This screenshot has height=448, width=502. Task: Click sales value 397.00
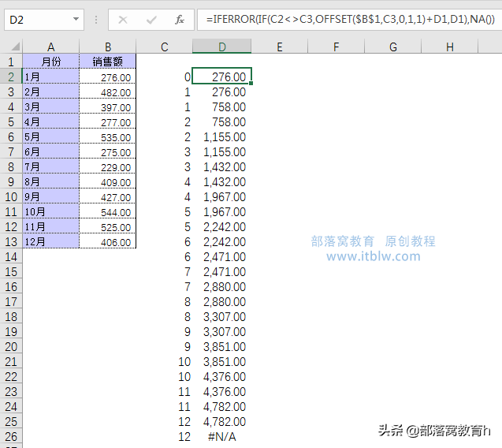coord(107,106)
